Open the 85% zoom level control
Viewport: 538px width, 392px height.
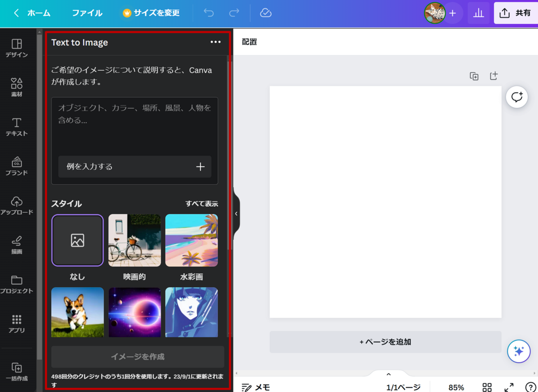pos(456,387)
